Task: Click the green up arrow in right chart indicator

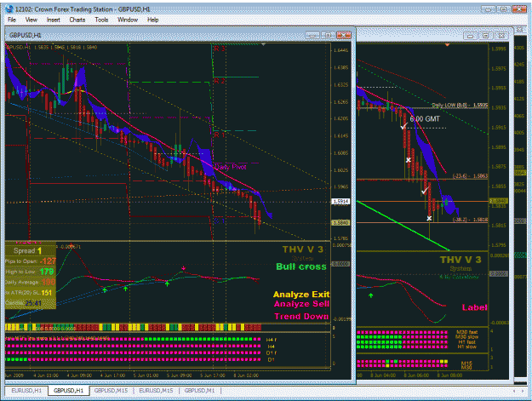Action: pyautogui.click(x=370, y=295)
